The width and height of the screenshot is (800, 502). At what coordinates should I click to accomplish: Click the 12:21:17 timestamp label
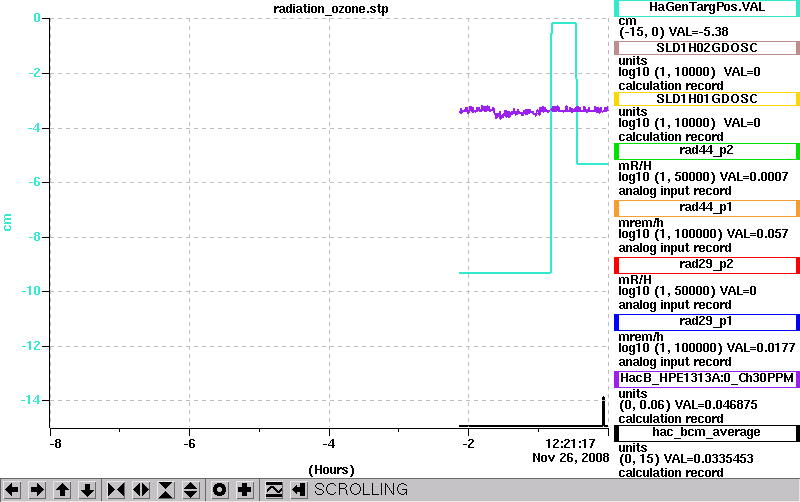coord(570,444)
